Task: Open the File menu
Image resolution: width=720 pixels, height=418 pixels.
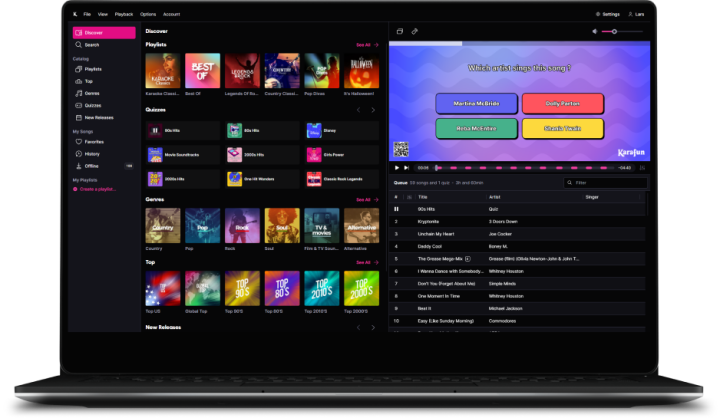Action: [x=87, y=14]
